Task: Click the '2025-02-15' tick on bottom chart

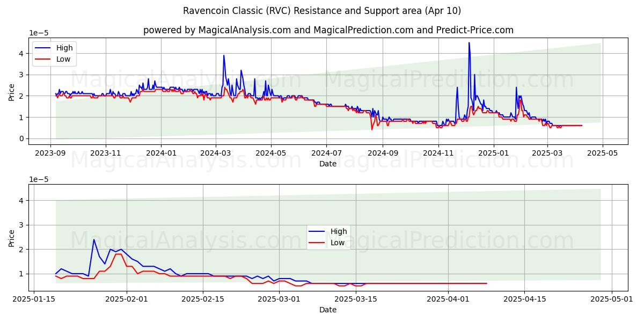Action: click(x=203, y=299)
